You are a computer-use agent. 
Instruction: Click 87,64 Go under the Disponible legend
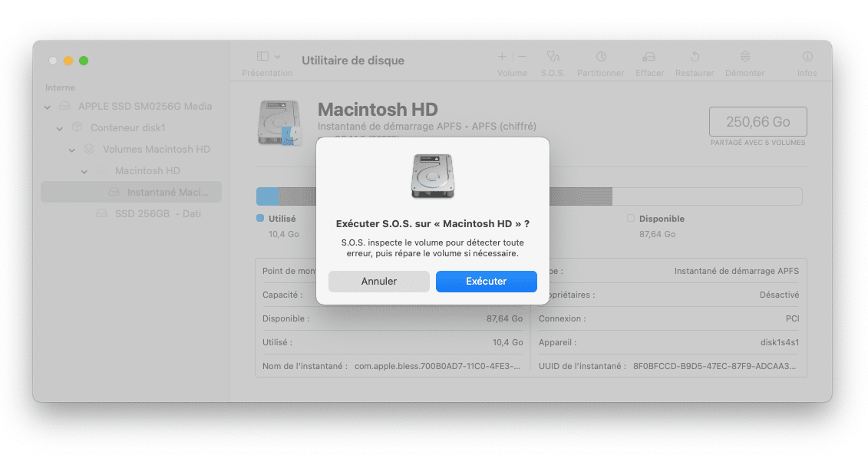tap(657, 234)
